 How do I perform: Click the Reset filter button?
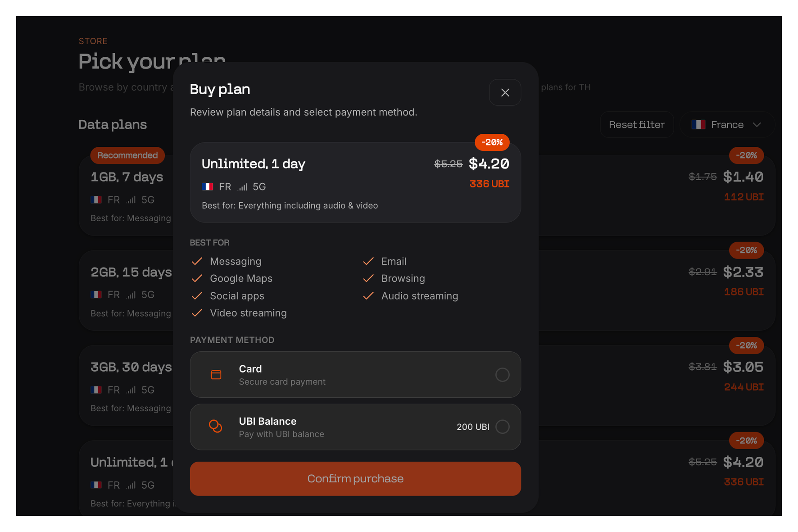(636, 125)
